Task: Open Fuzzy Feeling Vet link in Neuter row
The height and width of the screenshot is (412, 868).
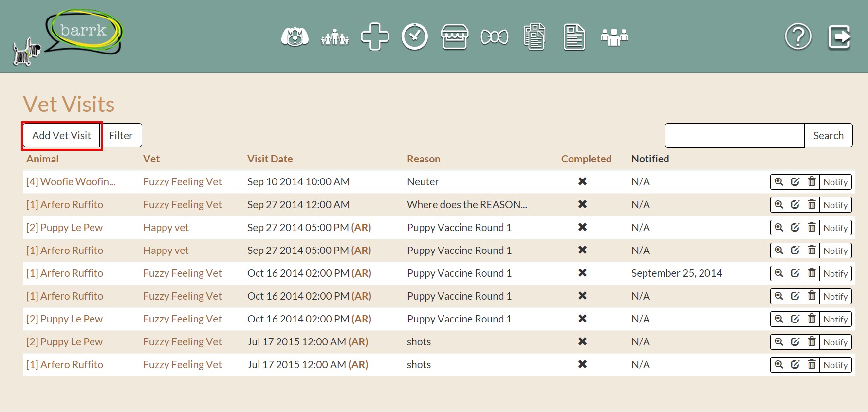Action: pyautogui.click(x=183, y=182)
